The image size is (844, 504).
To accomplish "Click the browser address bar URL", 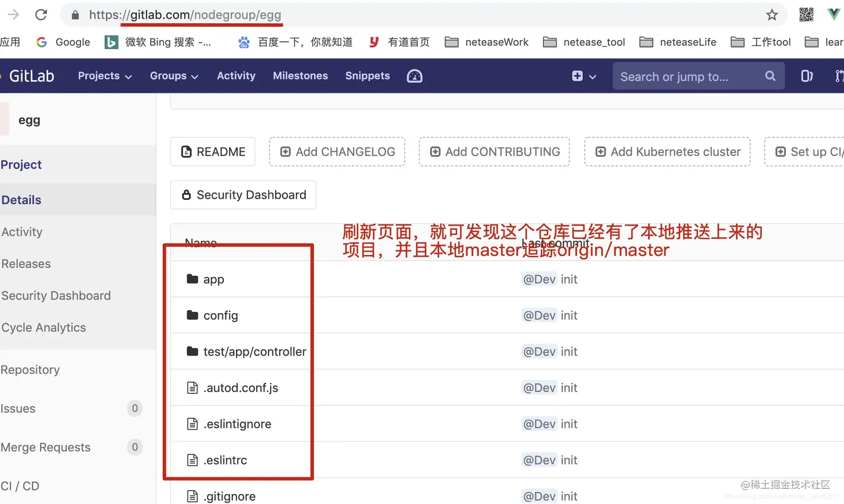I will coord(185,15).
